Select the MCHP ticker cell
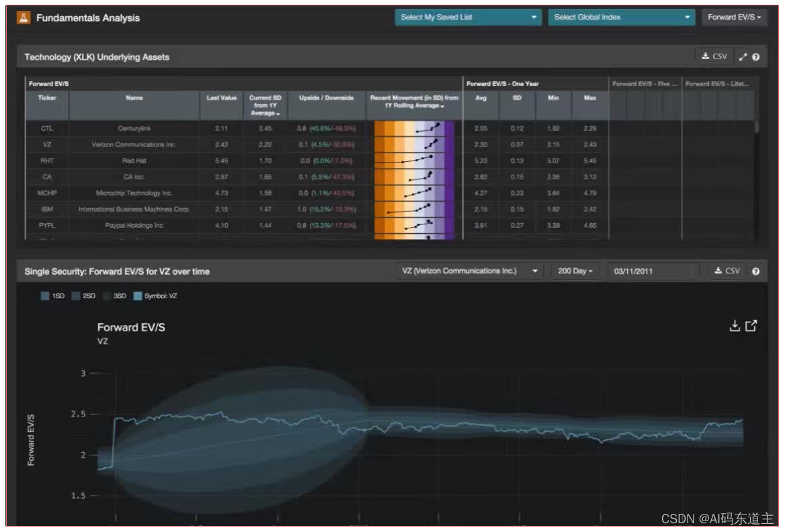 coord(47,193)
